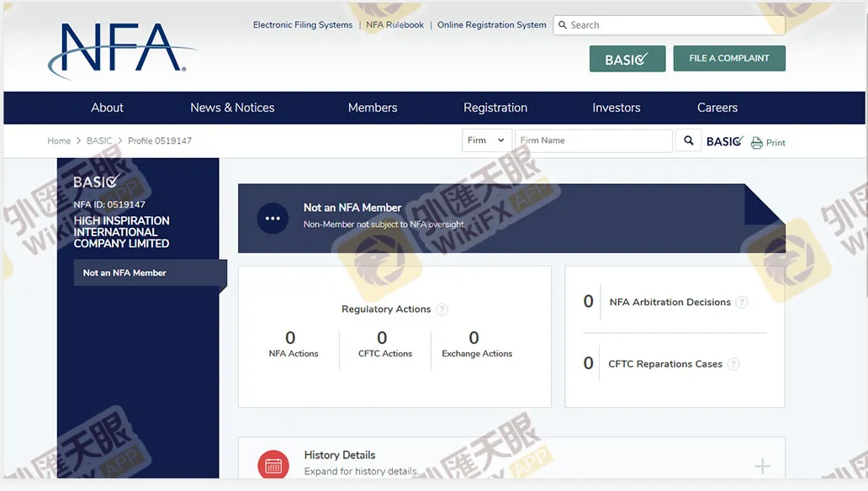Click 'NFA ID: 0519147' in sidebar
The height and width of the screenshot is (491, 868).
(109, 205)
